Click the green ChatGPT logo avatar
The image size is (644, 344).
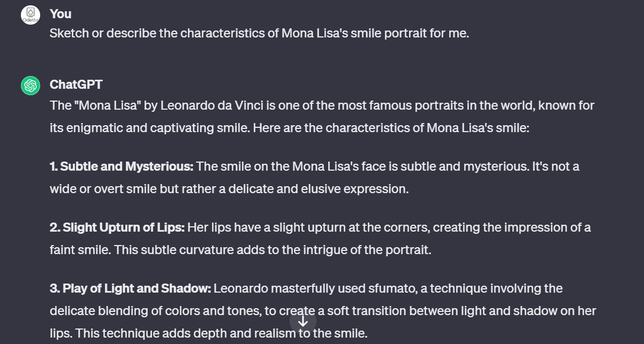(x=31, y=86)
